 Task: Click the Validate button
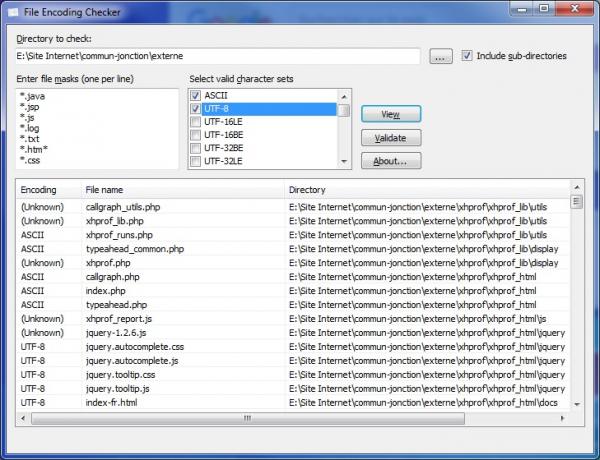pyautogui.click(x=390, y=138)
